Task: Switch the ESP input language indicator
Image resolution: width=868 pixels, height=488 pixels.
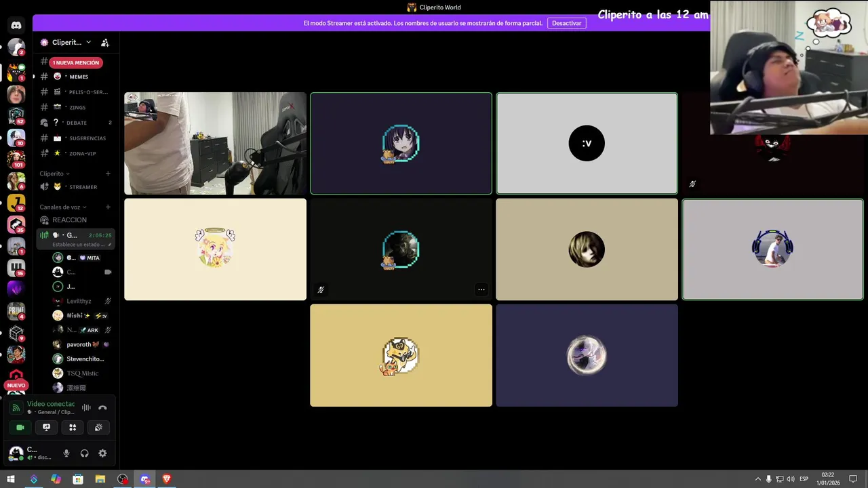Action: pyautogui.click(x=804, y=479)
